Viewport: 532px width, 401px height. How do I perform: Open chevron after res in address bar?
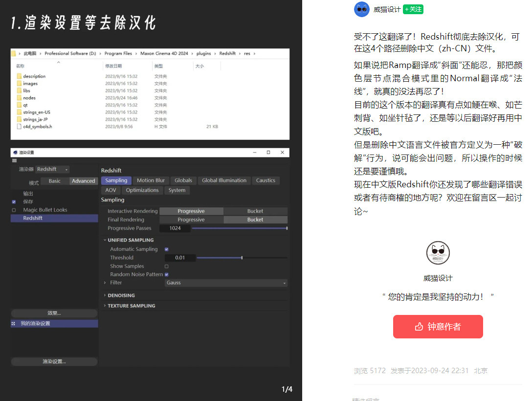254,54
